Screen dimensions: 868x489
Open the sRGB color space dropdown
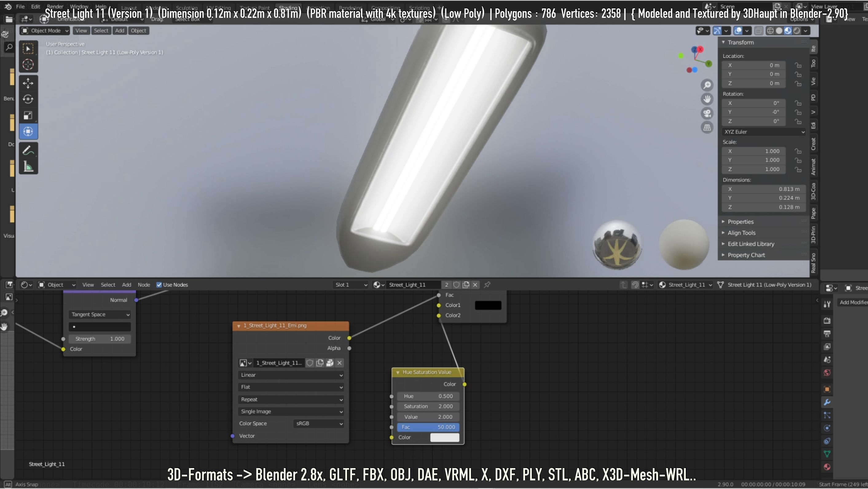click(319, 423)
